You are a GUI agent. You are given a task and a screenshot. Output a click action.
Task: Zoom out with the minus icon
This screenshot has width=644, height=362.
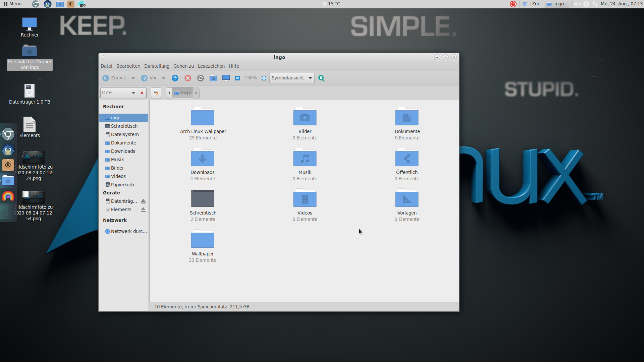coord(237,78)
